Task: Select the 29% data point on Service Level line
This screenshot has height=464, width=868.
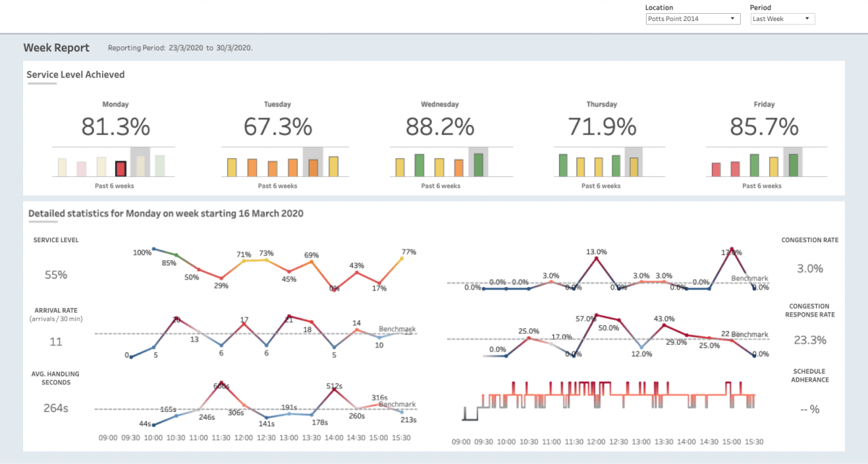Action: coord(221,278)
